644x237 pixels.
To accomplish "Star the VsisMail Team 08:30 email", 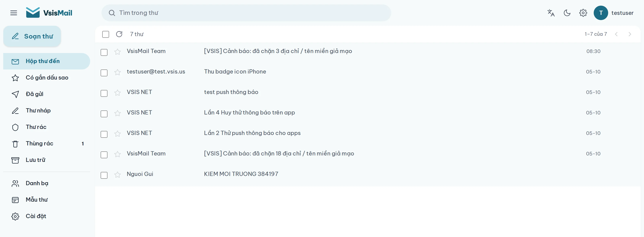I will click(118, 52).
